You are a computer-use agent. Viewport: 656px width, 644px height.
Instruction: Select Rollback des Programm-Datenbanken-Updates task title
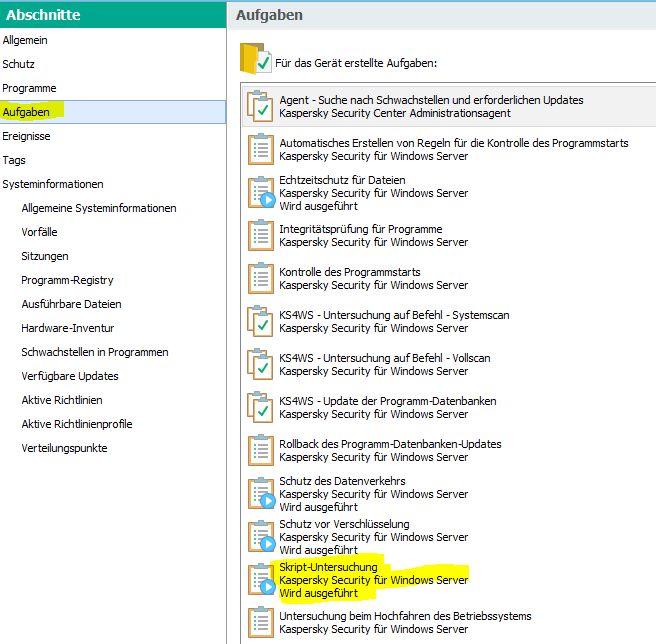(x=390, y=444)
